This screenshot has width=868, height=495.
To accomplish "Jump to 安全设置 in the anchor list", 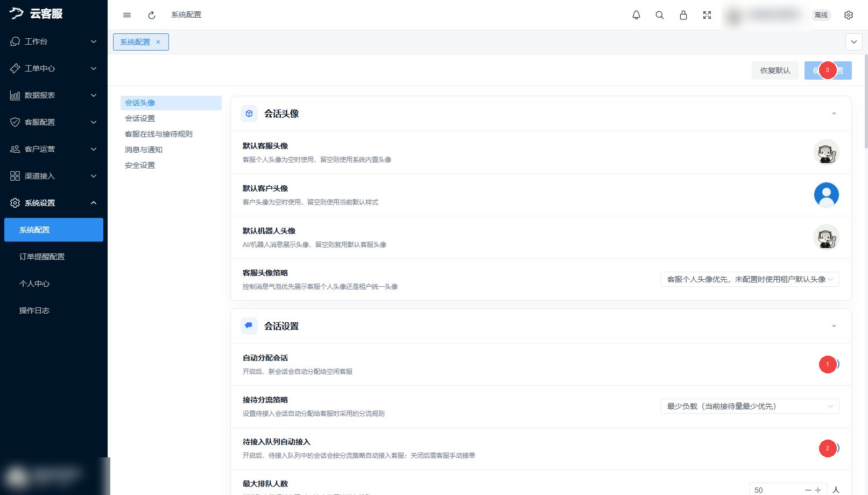I will coord(140,165).
